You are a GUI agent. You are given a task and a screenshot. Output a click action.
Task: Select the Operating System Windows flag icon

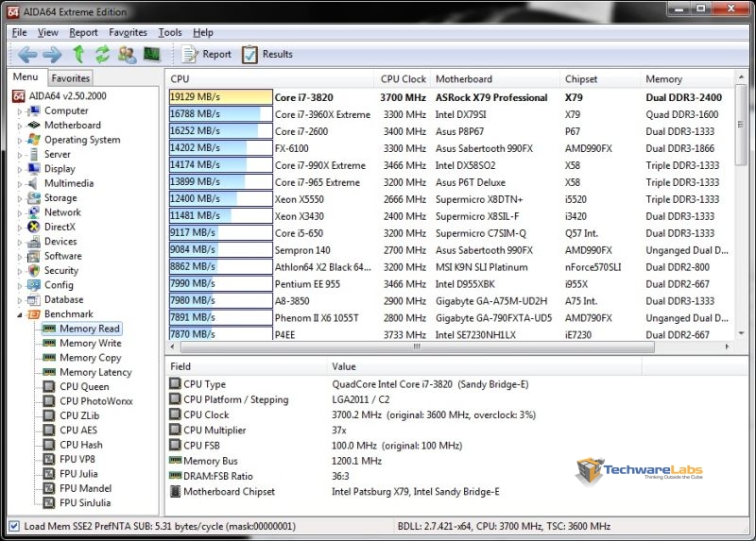[34, 140]
